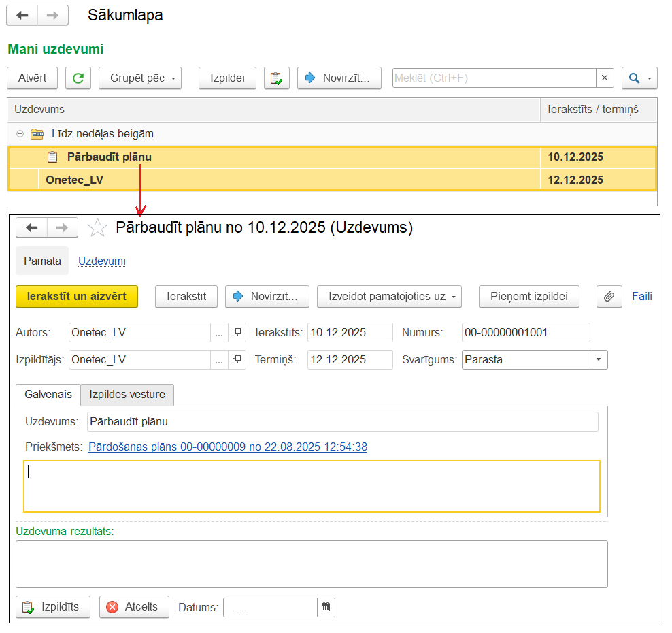Open the Izveidot pamatojoties uz menu
Viewport: 672px width, 633px height.
point(389,296)
